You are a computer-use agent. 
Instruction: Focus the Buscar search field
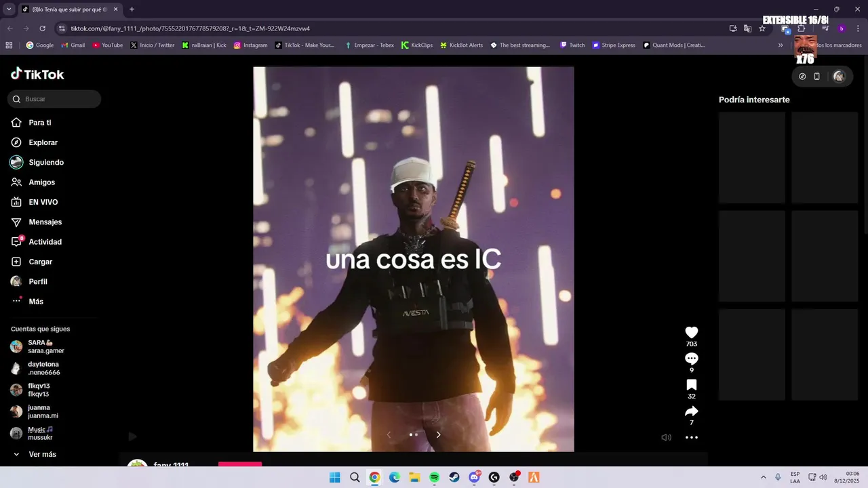pyautogui.click(x=54, y=99)
